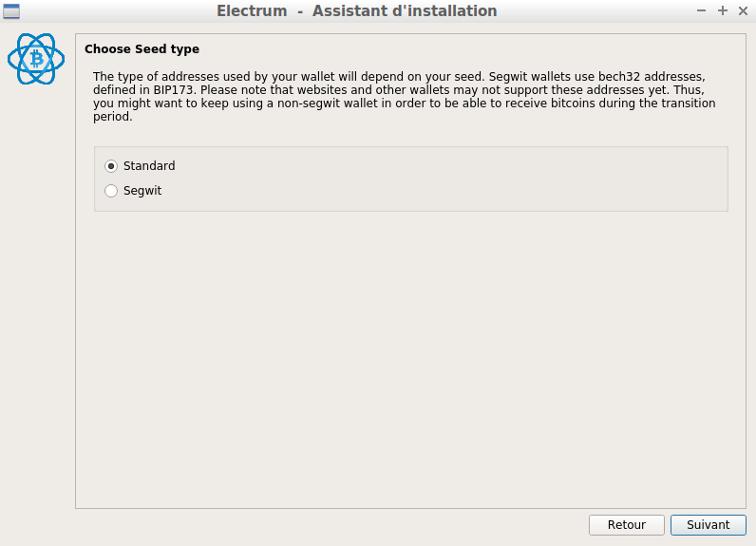Screen dimensions: 756x546
Task: Click the Assistant d'installation window title
Action: coord(405,10)
